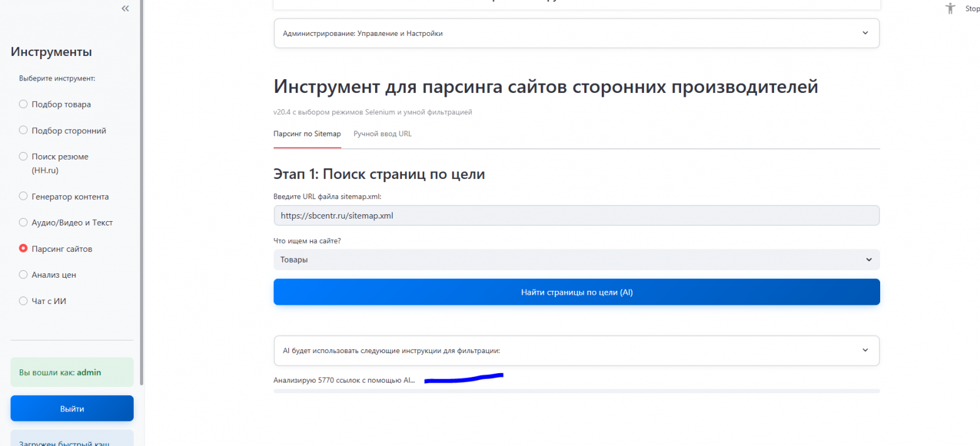This screenshot has width=980, height=446.
Task: Select the Подбор товара radio option
Action: (x=23, y=104)
